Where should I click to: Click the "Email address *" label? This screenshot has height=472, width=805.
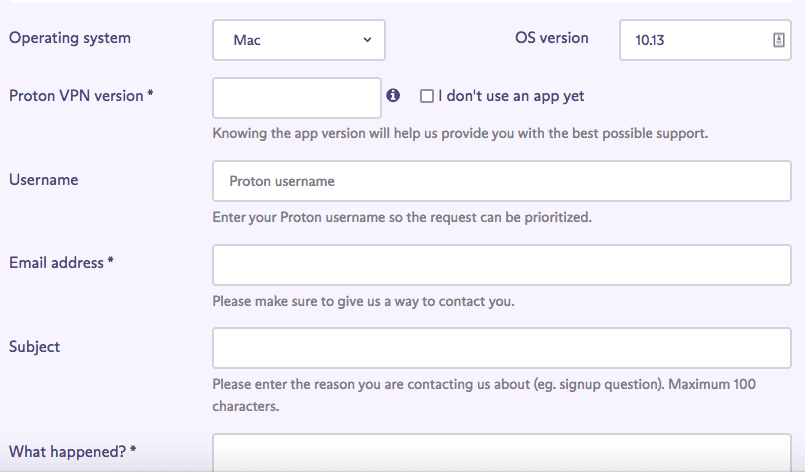pos(61,263)
